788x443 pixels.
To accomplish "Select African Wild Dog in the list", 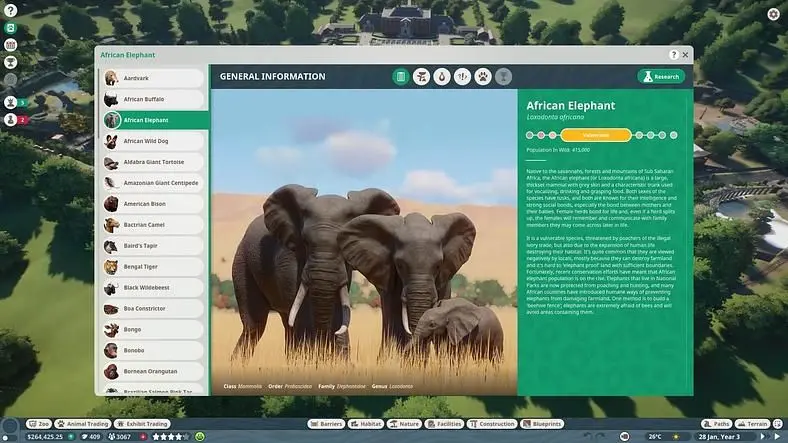I will pos(154,141).
